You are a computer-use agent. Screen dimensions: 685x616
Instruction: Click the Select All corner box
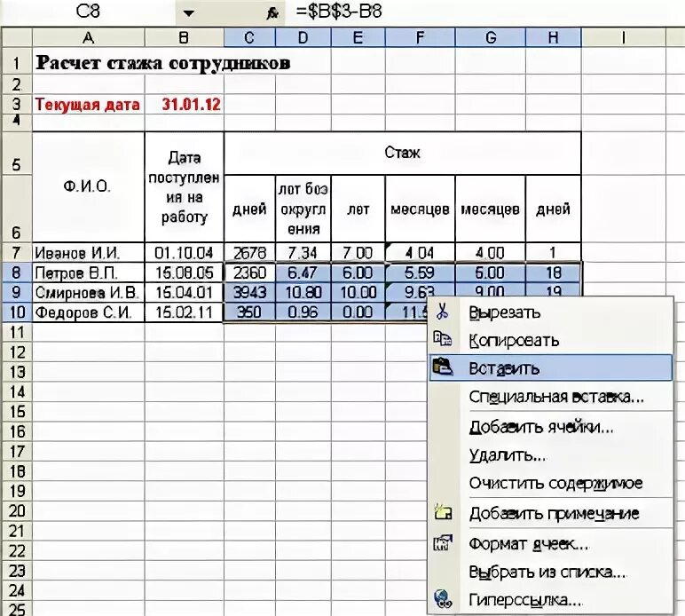coord(17,37)
